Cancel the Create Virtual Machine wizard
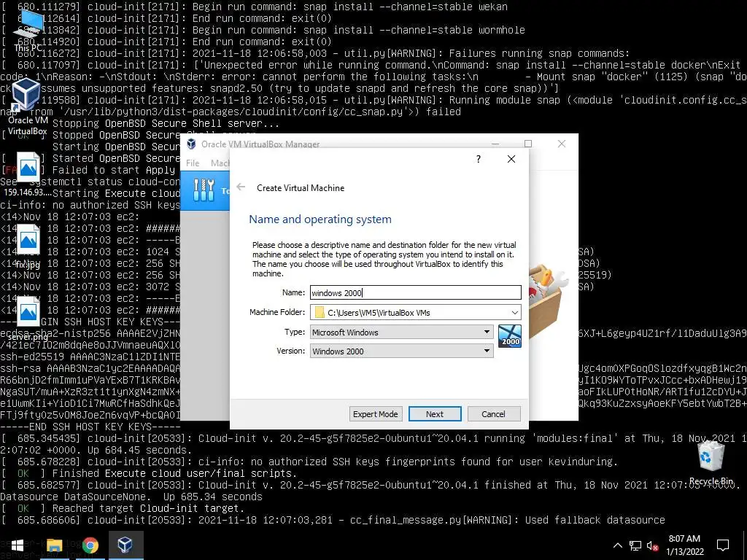Image resolution: width=747 pixels, height=560 pixels. tap(493, 414)
